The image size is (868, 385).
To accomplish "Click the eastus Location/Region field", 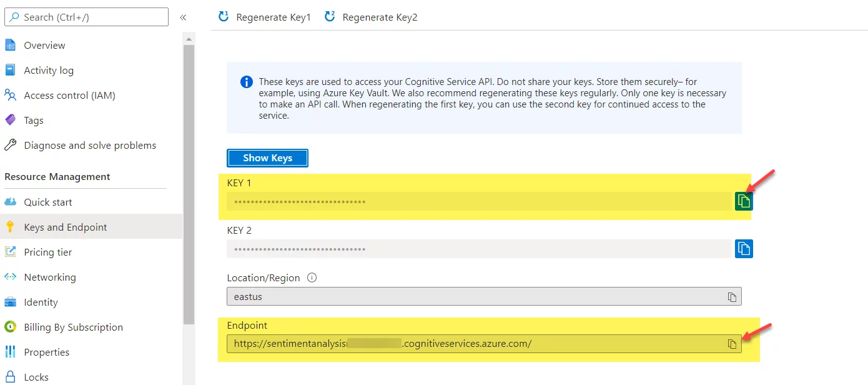I will (484, 296).
